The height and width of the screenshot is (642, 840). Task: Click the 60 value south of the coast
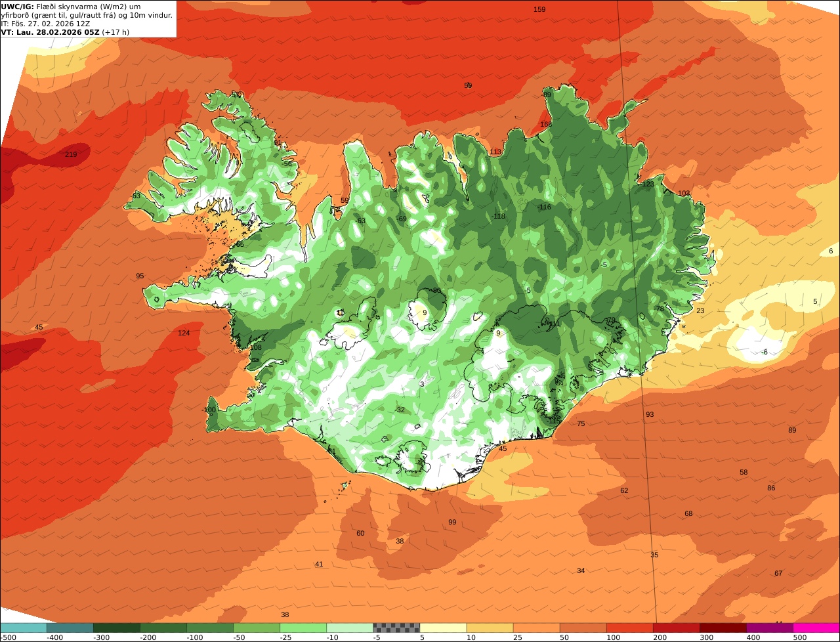360,533
